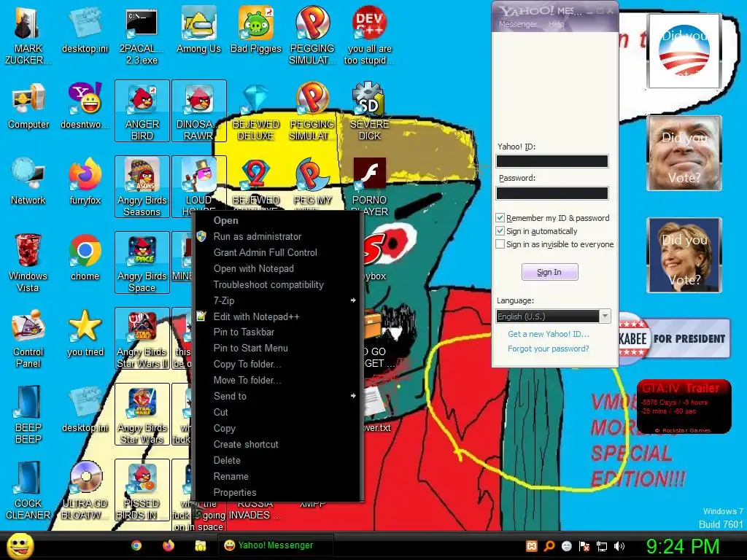Click into the Password field
This screenshot has width=747, height=560.
(x=552, y=192)
